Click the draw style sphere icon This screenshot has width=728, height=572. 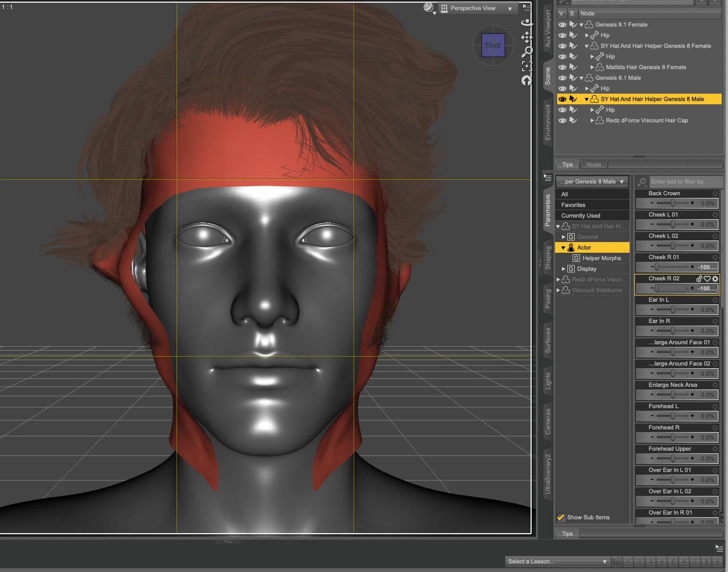click(x=428, y=7)
